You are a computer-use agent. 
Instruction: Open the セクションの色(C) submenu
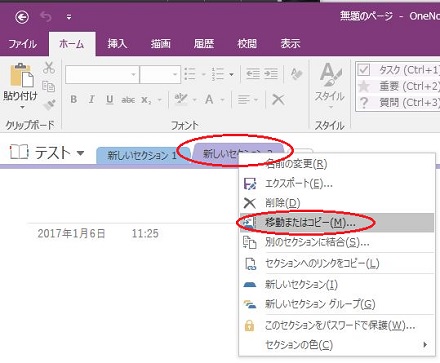pyautogui.click(x=337, y=345)
